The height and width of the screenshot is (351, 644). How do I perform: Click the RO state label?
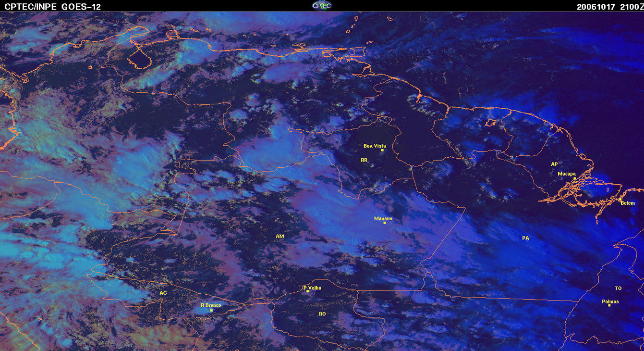tap(322, 314)
